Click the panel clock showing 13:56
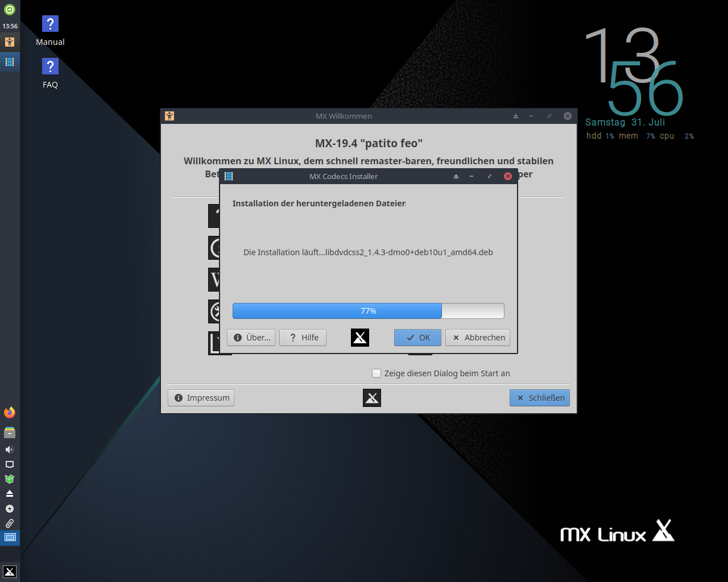 [10, 26]
